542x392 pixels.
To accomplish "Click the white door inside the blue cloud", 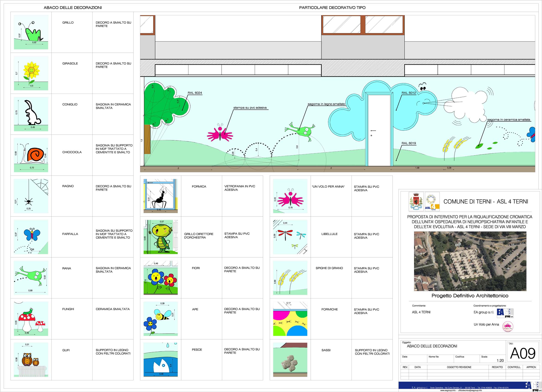I will (379, 130).
